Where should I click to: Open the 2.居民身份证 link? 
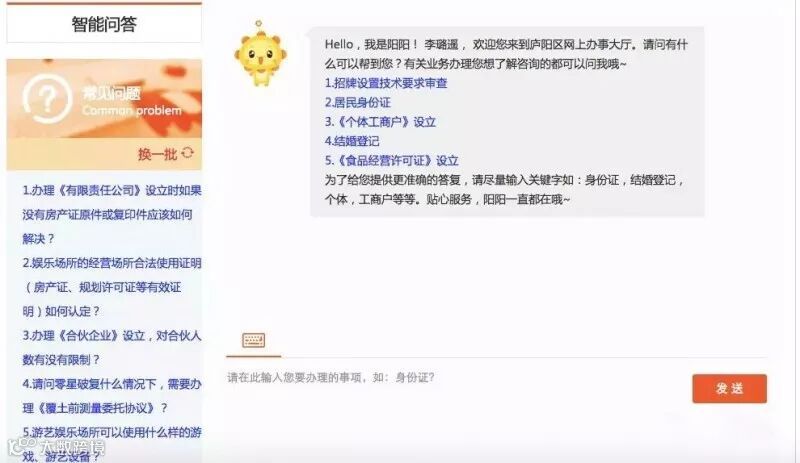[x=358, y=103]
